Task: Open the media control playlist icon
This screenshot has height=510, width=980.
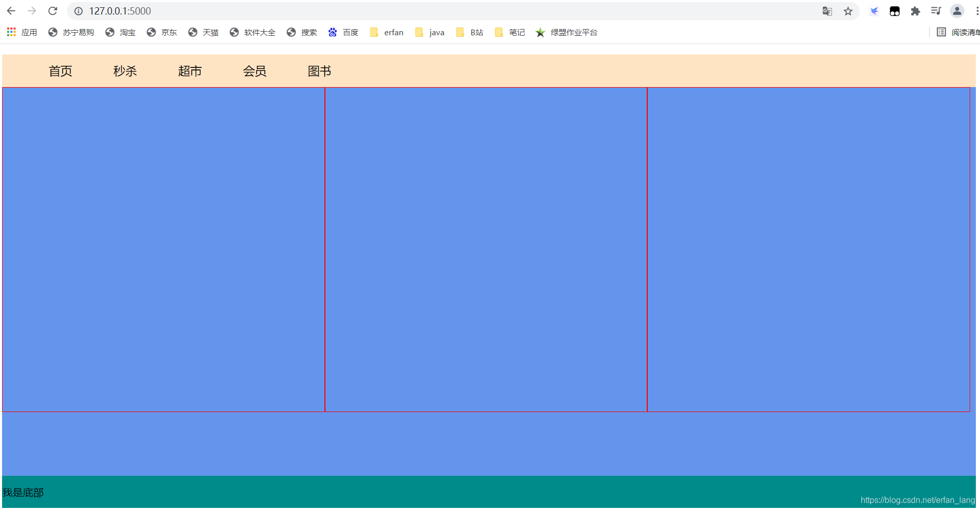Action: pyautogui.click(x=936, y=11)
